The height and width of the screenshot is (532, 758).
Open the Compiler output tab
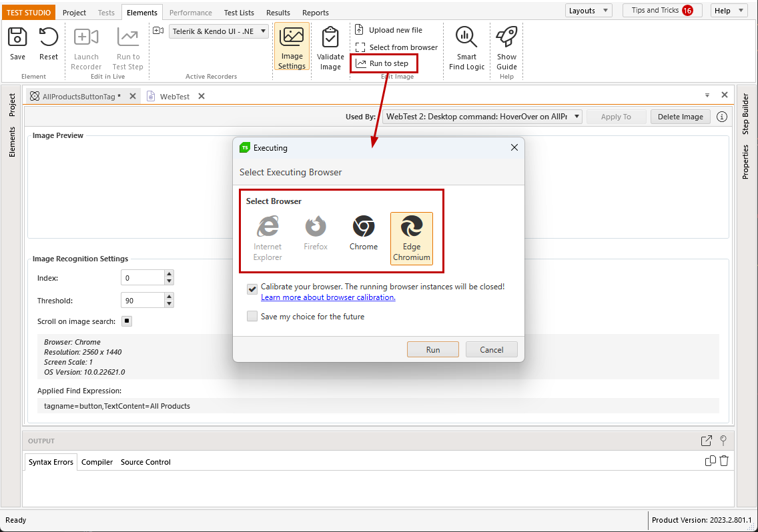97,462
